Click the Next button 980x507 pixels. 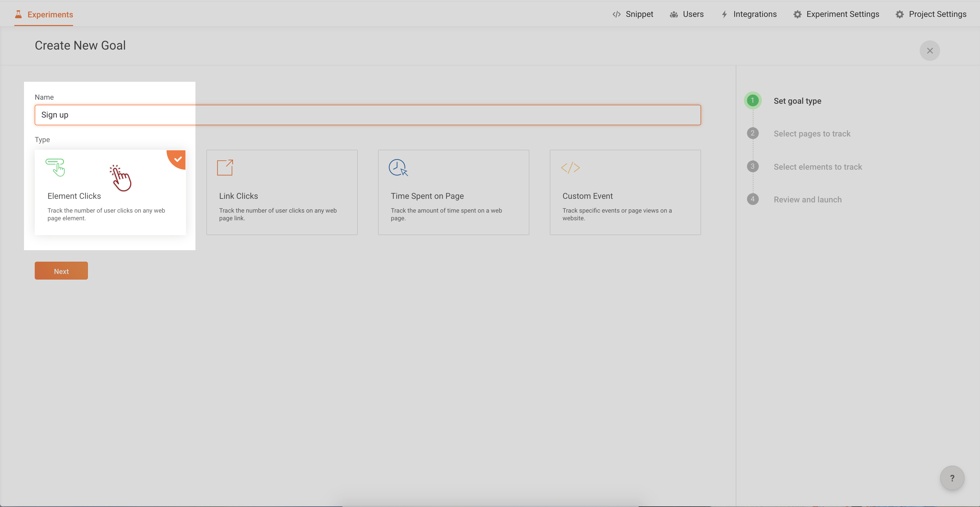click(61, 271)
